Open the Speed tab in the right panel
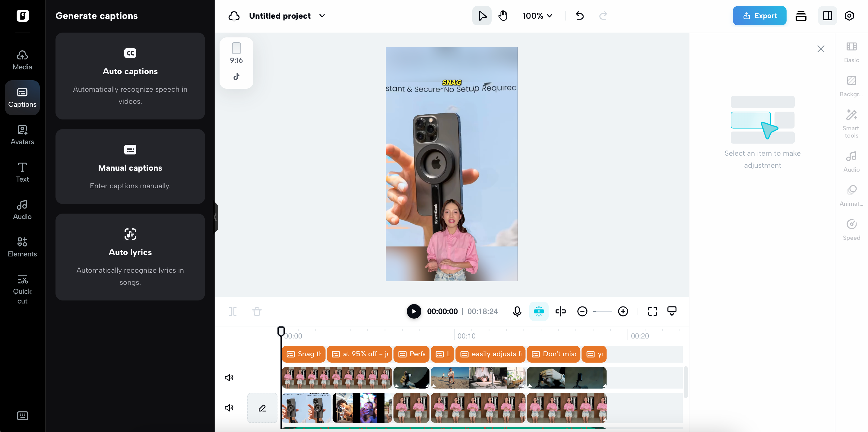 851,230
